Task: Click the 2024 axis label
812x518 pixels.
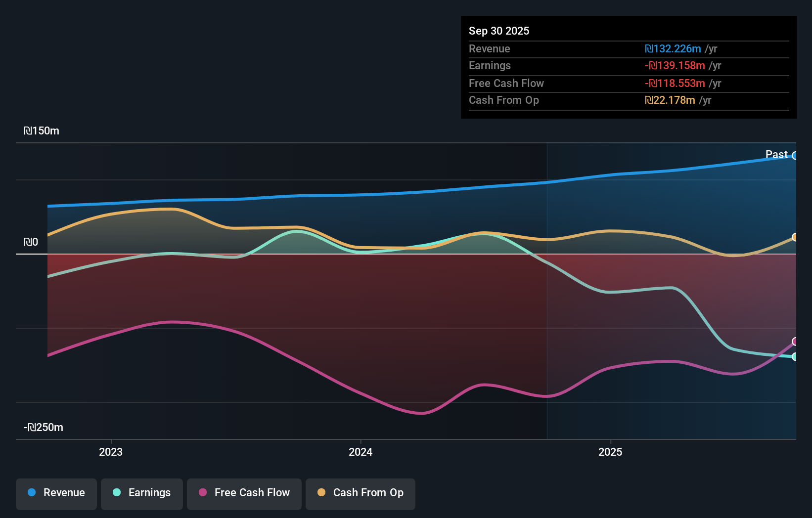Action: click(x=361, y=452)
